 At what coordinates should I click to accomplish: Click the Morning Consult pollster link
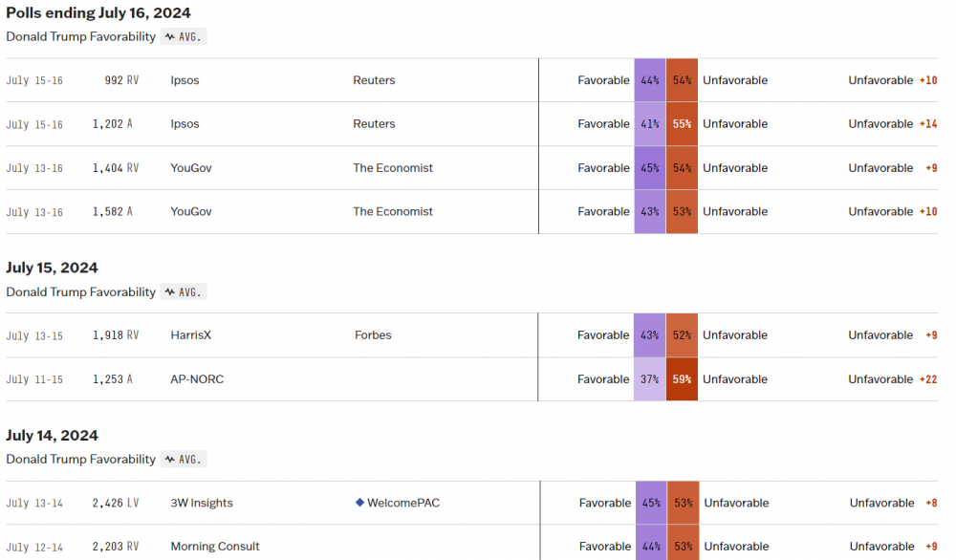click(215, 547)
